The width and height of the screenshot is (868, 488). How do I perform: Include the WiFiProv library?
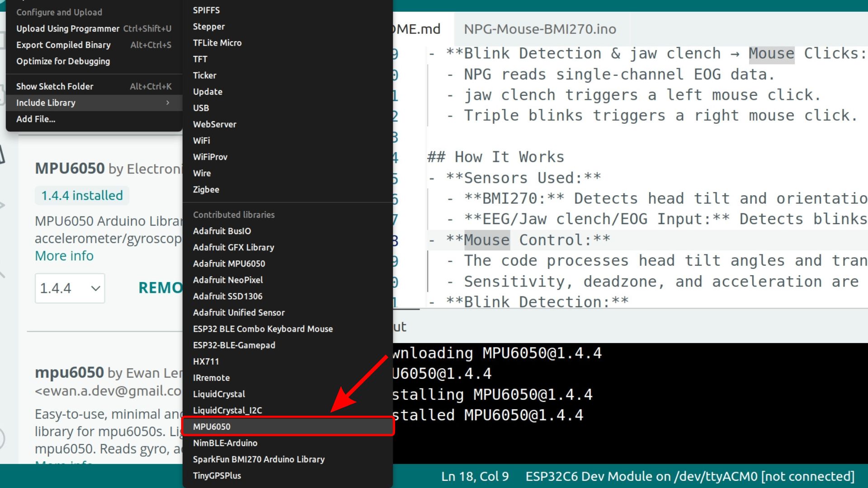288,156
